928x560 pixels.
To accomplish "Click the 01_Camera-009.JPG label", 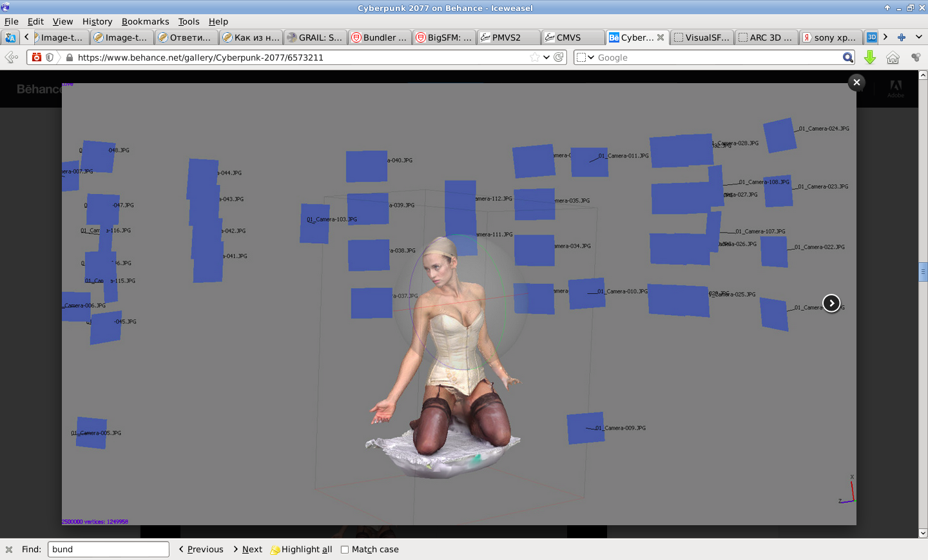I will pyautogui.click(x=621, y=428).
